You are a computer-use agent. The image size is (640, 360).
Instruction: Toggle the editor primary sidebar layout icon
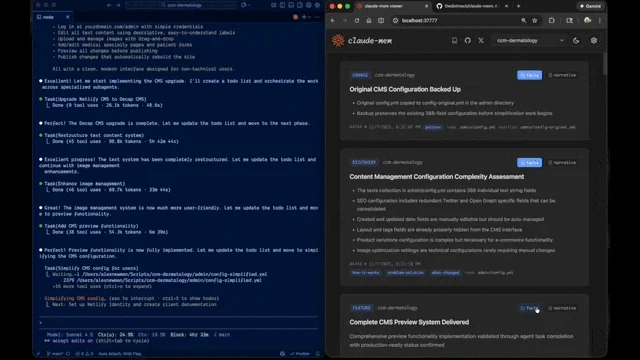[x=282, y=5]
